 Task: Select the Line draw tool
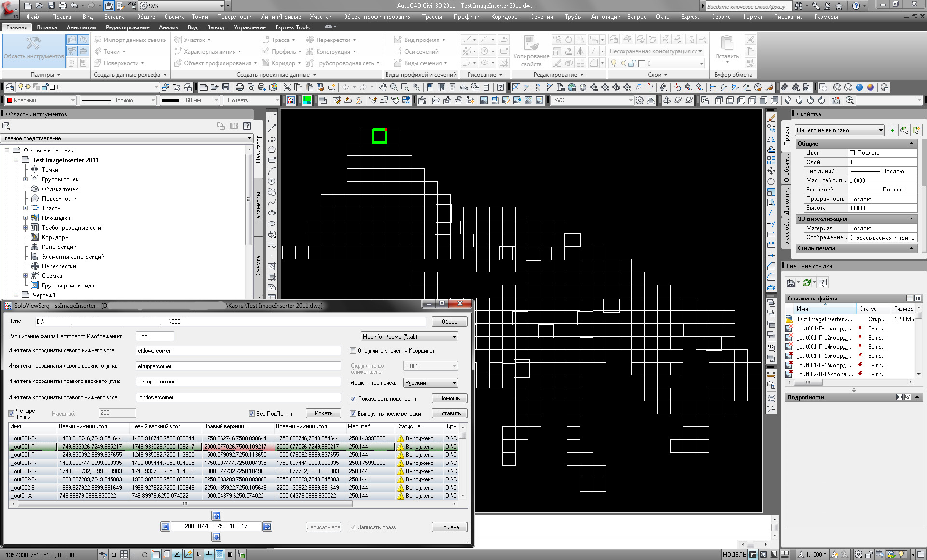272,117
